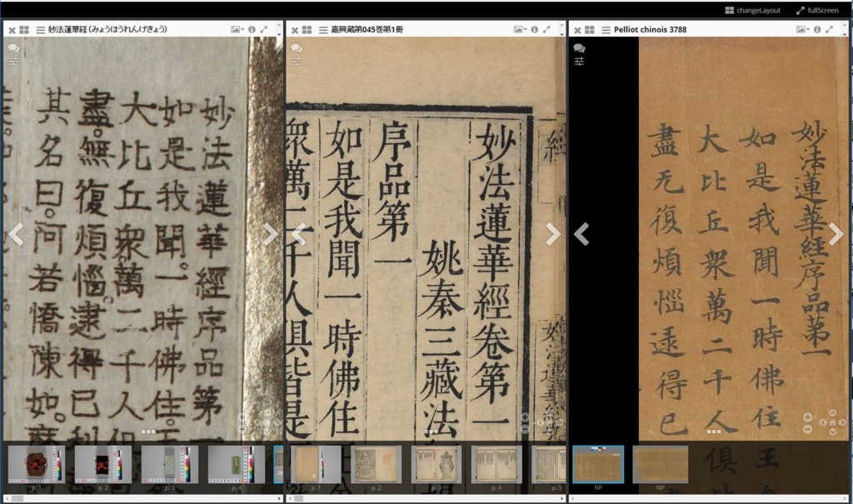
Task: Open window layout grid icon in Pelliot chinois window
Action: 590,30
